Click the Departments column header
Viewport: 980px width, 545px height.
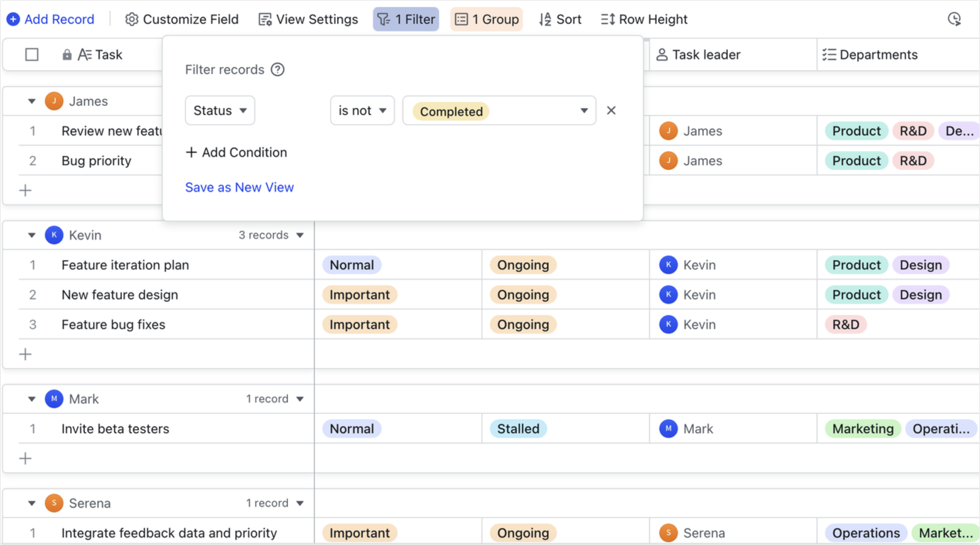pyautogui.click(x=898, y=54)
